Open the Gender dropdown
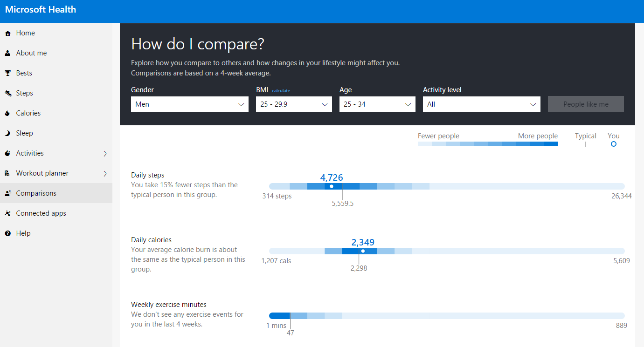 pyautogui.click(x=189, y=104)
